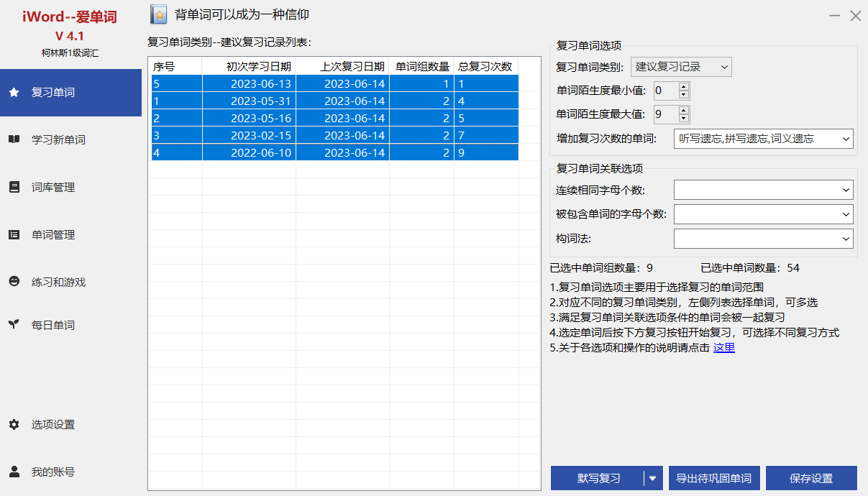Open the 复习单词类别 dropdown
868x496 pixels.
tap(680, 68)
